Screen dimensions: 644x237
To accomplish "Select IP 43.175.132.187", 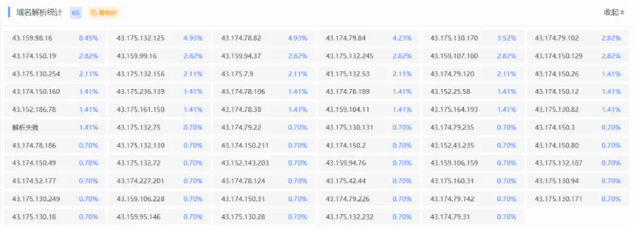I will pyautogui.click(x=558, y=163).
